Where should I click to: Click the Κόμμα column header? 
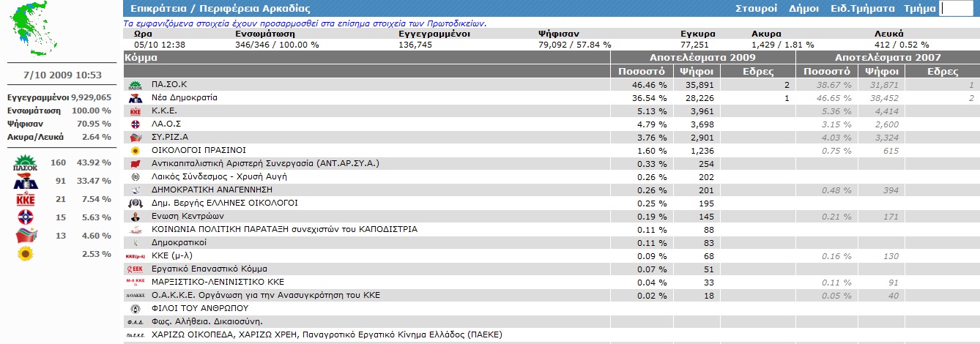click(x=141, y=57)
